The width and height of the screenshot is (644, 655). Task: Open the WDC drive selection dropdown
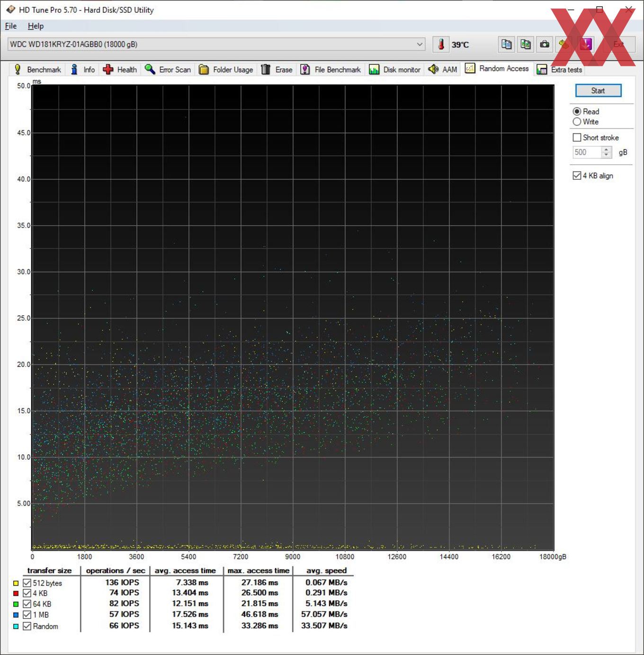(x=216, y=44)
